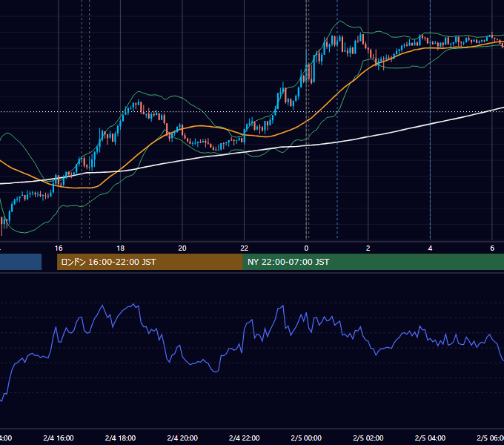Click the 0 hour label on price chart axis
The width and height of the screenshot is (504, 445).
(306, 248)
